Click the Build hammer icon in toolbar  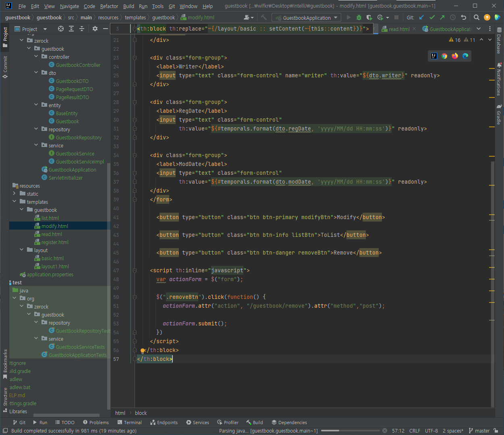click(264, 17)
